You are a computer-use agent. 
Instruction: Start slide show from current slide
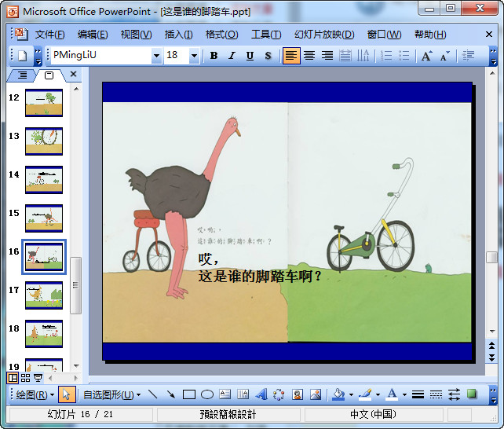[38, 378]
